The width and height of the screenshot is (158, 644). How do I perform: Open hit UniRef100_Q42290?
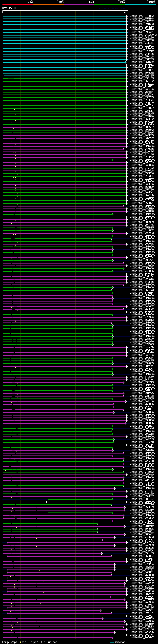[142, 38]
